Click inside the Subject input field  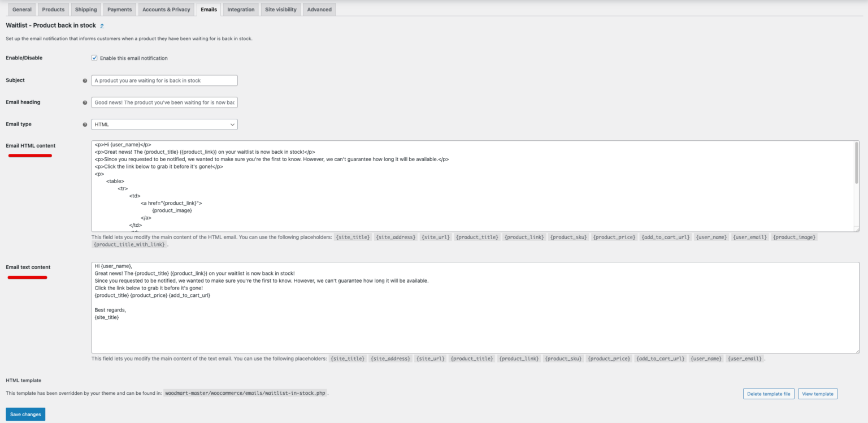(164, 80)
